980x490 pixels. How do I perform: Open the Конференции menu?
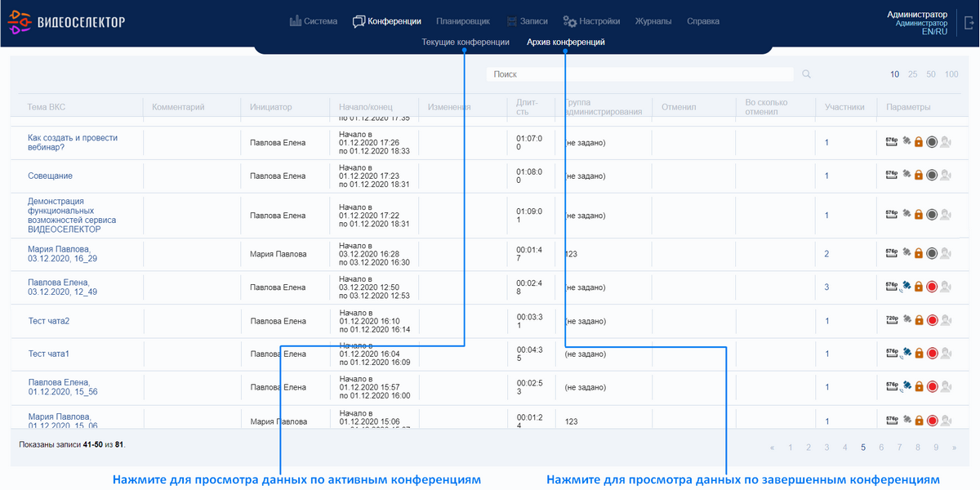tap(387, 21)
